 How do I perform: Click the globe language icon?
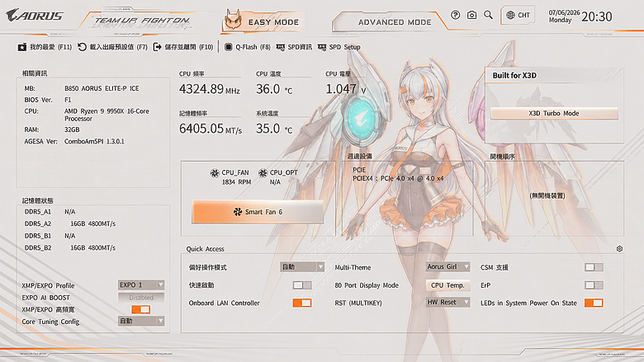pos(510,15)
